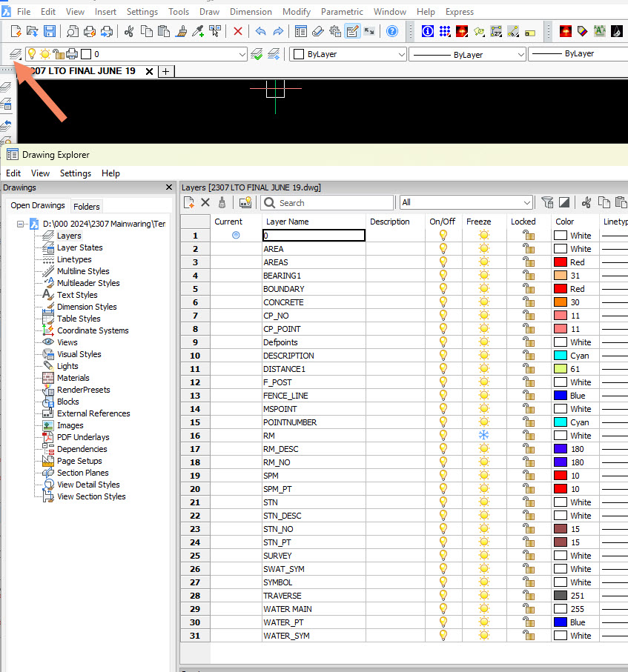This screenshot has width=628, height=672.
Task: Freeze the CONCRETE layer using sun icon
Action: pos(484,302)
